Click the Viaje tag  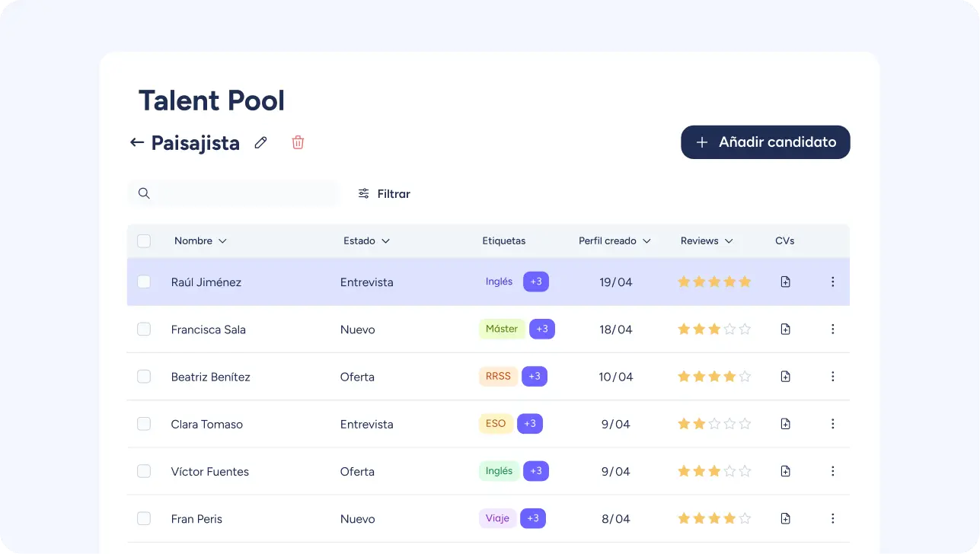[x=497, y=518]
